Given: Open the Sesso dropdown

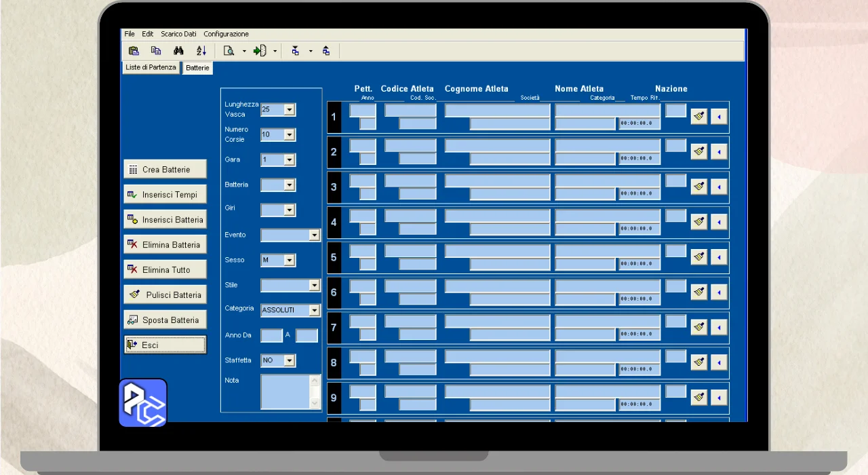Looking at the screenshot, I should [x=290, y=261].
